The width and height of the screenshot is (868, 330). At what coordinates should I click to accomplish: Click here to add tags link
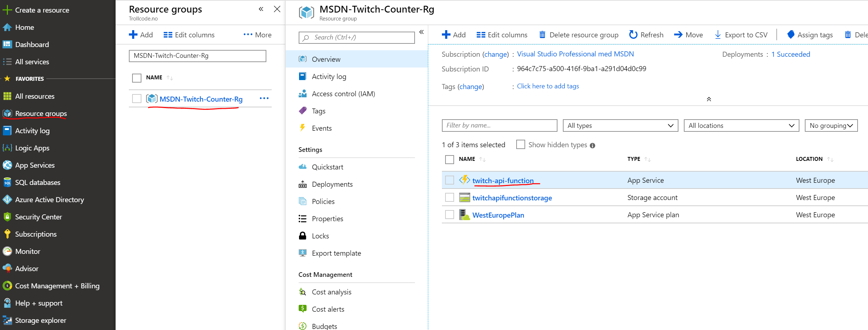(x=548, y=86)
